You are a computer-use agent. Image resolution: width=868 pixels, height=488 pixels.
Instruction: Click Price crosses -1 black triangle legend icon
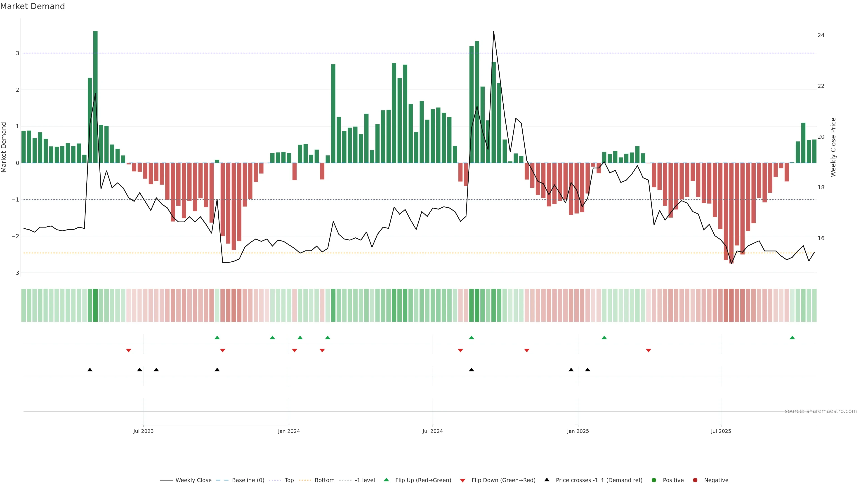click(547, 480)
